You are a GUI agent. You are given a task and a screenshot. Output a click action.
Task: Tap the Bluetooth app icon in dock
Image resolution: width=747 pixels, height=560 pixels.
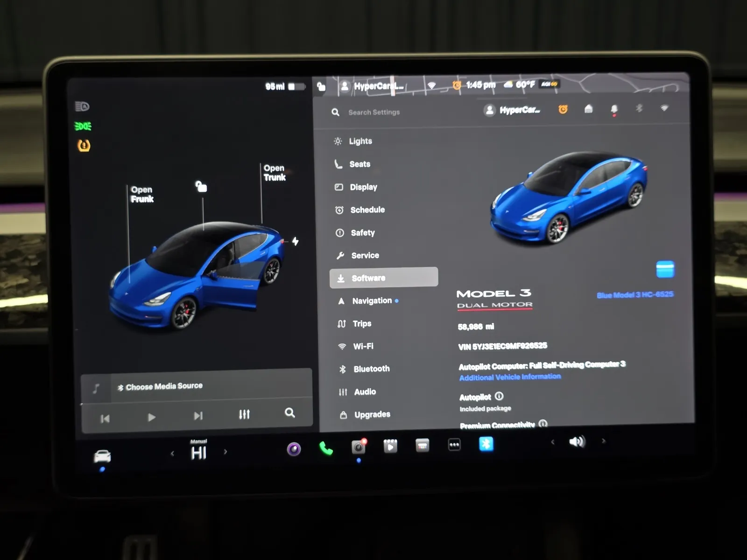pyautogui.click(x=486, y=444)
